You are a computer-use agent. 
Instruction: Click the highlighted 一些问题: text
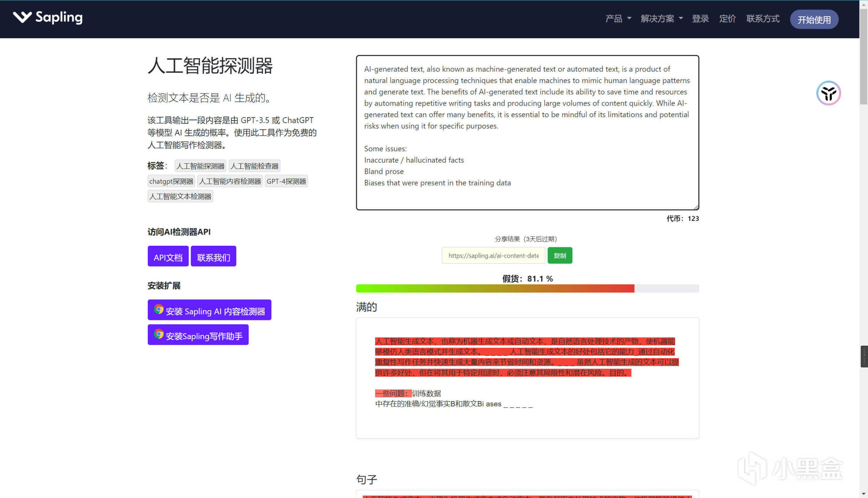coord(393,393)
